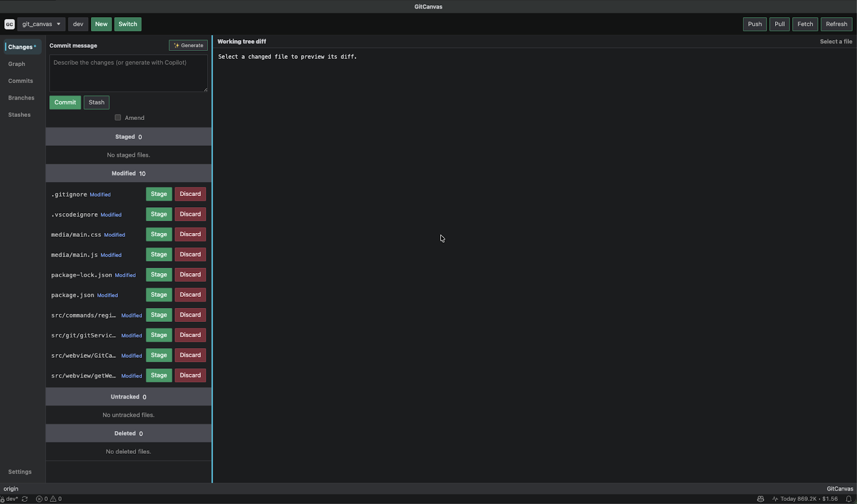The height and width of the screenshot is (504, 857).
Task: Open notifications bell in status bar
Action: tap(848, 499)
